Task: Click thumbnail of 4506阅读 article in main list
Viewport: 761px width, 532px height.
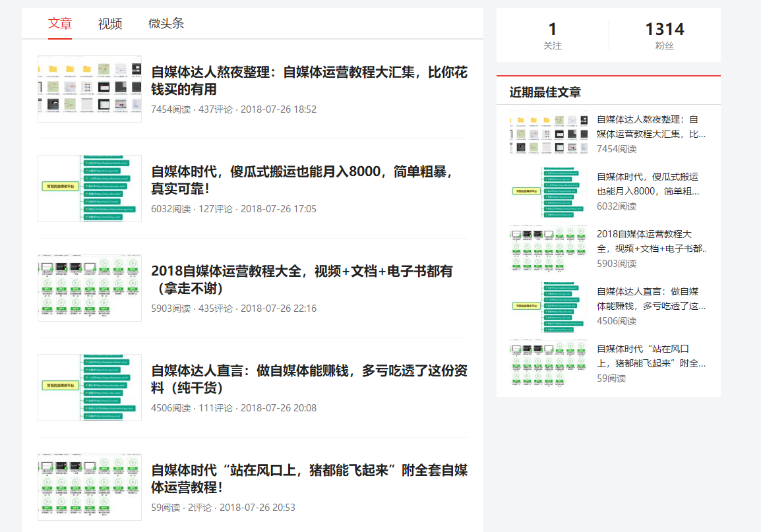Action: tap(90, 388)
